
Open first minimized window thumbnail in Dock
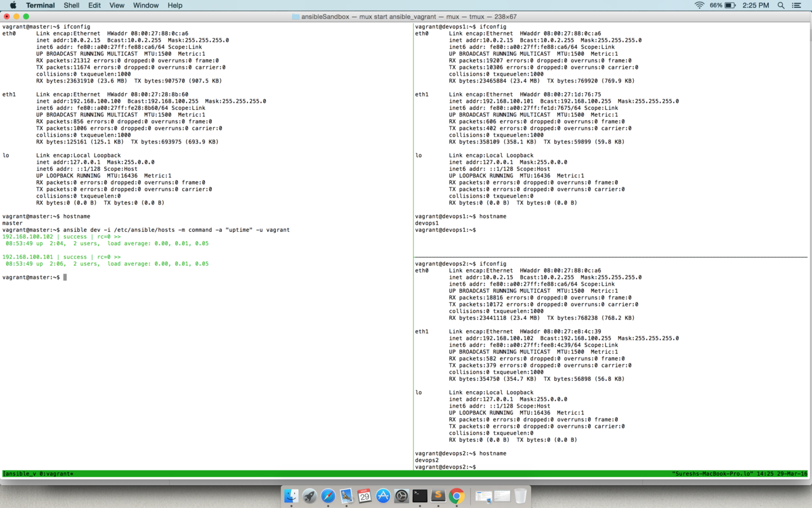(483, 496)
